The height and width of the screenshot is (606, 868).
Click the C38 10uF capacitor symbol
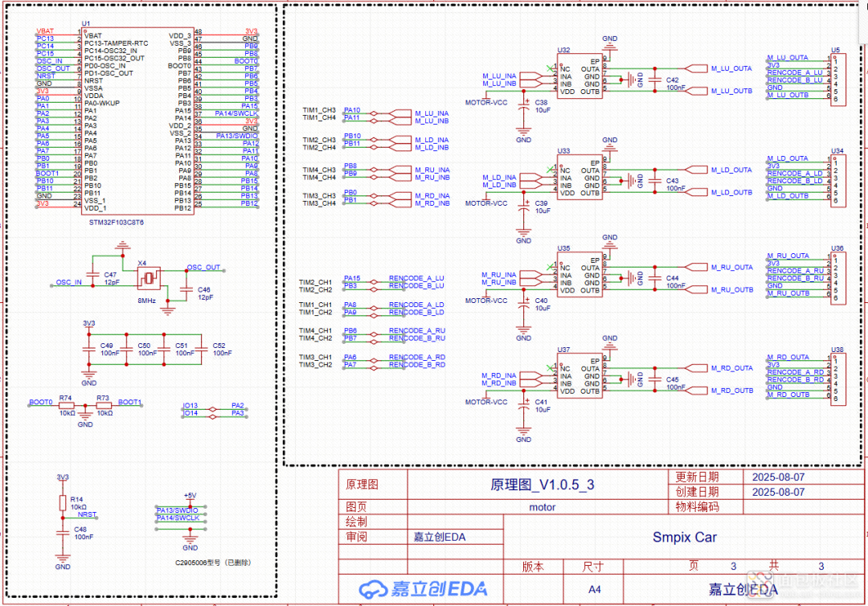[x=525, y=104]
